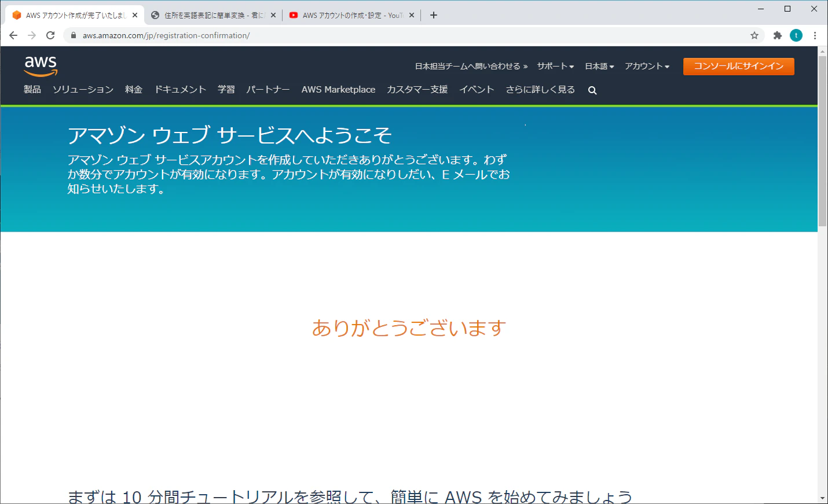828x504 pixels.
Task: Open a new browser tab
Action: coord(434,15)
